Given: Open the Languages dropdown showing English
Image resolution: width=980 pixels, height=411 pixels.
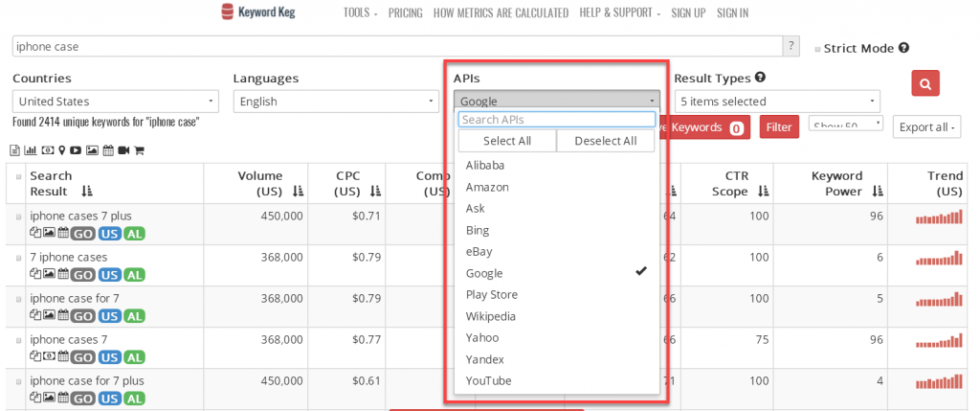Looking at the screenshot, I should point(335,102).
